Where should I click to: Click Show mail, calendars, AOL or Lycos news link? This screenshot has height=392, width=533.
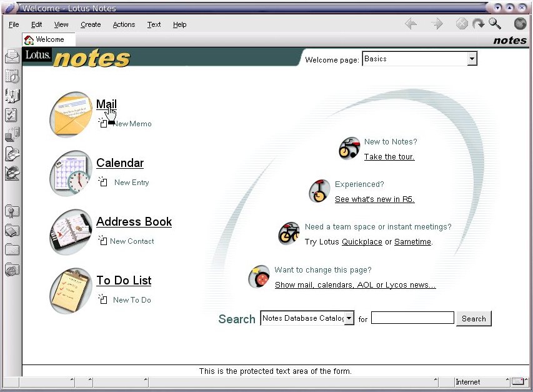pyautogui.click(x=355, y=285)
